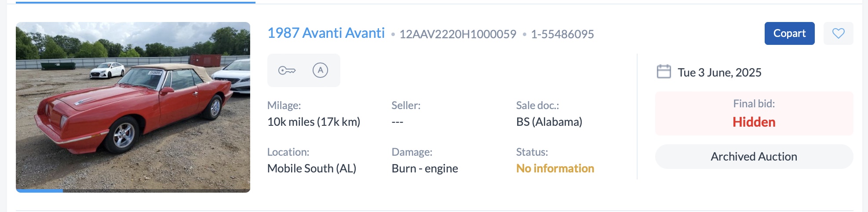Click the 10k miles mileage value
868x212 pixels.
coord(313,122)
